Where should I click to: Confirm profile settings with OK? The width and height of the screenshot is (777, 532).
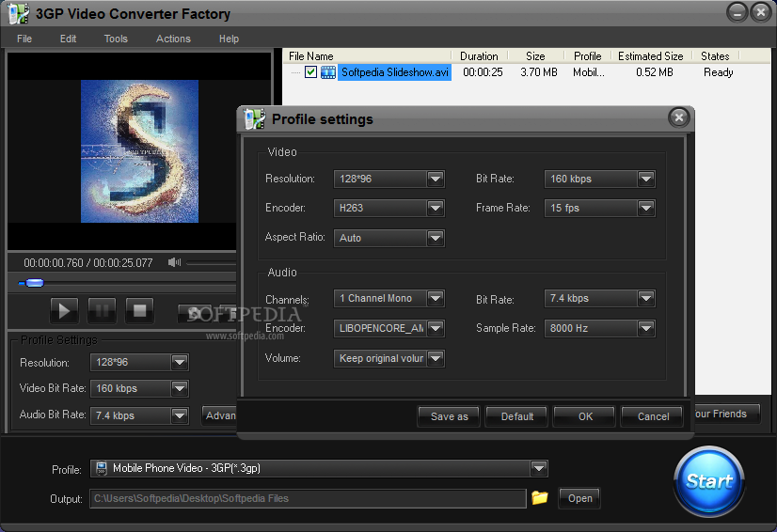point(585,416)
